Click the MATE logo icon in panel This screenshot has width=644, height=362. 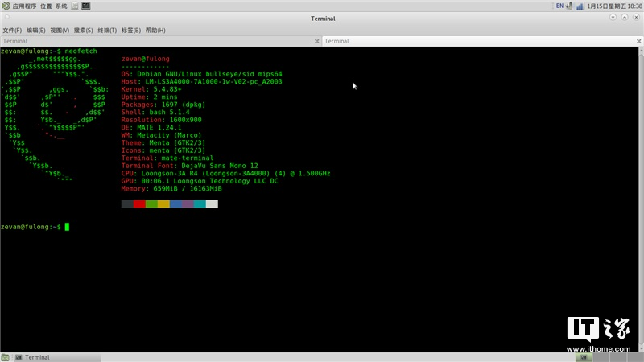[x=6, y=6]
